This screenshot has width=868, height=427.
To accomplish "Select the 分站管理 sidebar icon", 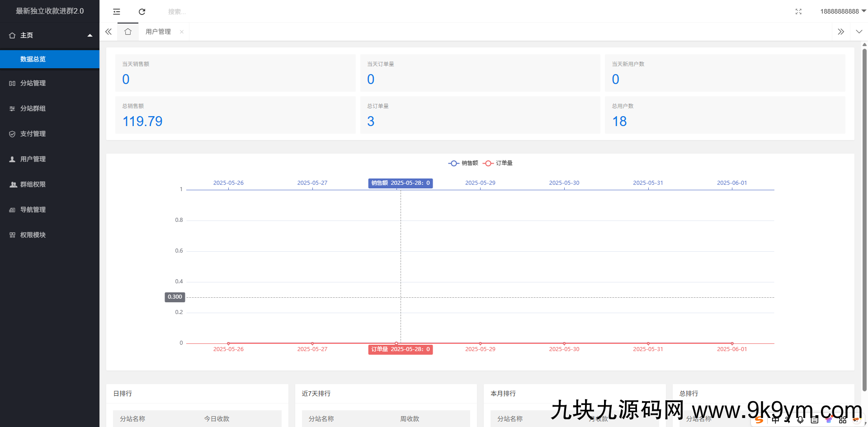I will tap(12, 83).
